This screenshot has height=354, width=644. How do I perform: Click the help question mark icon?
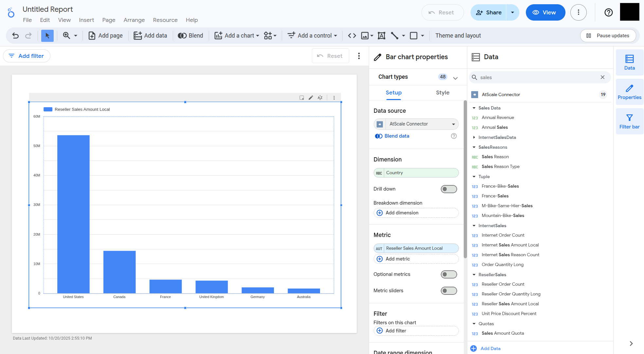point(608,12)
